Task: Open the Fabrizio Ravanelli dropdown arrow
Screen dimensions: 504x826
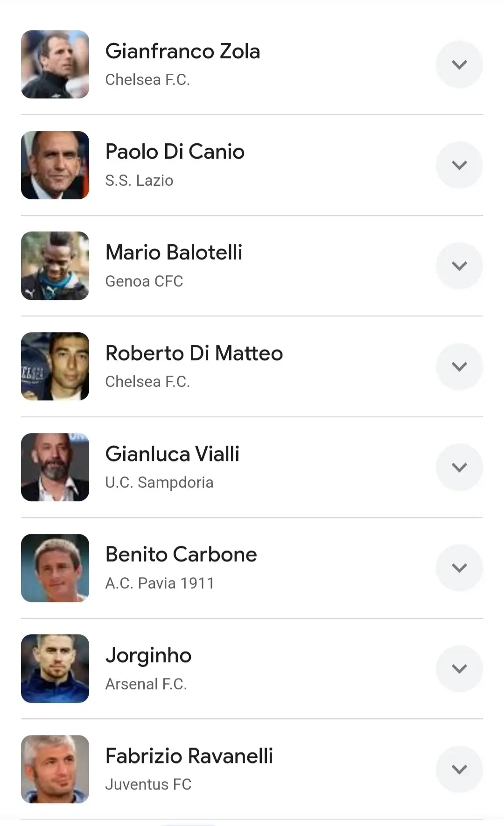Action: [x=459, y=769]
